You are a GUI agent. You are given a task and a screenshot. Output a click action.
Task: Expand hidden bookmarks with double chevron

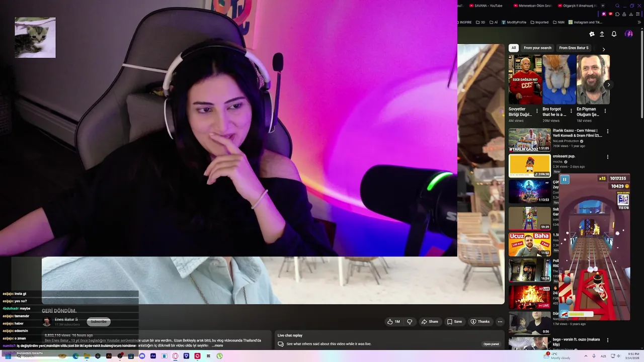pyautogui.click(x=639, y=22)
